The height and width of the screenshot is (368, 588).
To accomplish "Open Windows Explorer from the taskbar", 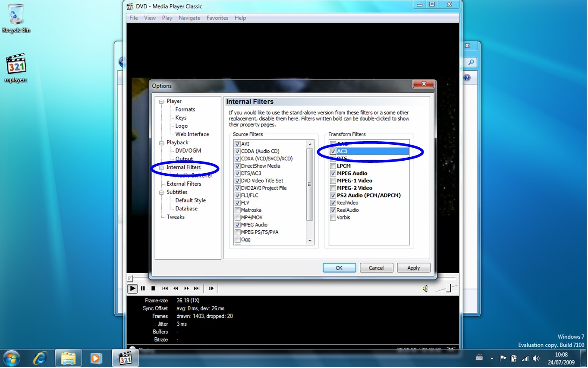I will 68,358.
